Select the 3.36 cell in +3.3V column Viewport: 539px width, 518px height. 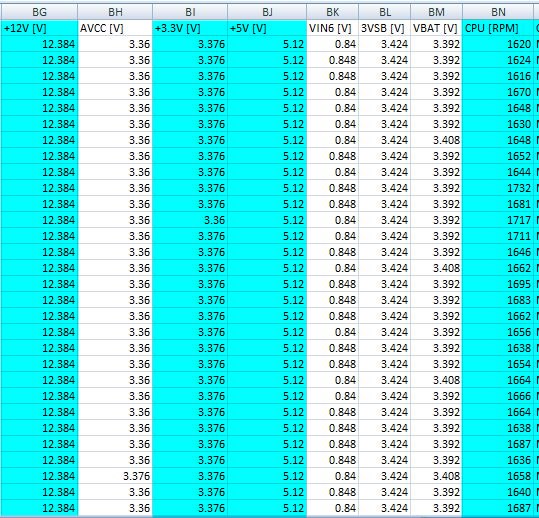[x=190, y=220]
